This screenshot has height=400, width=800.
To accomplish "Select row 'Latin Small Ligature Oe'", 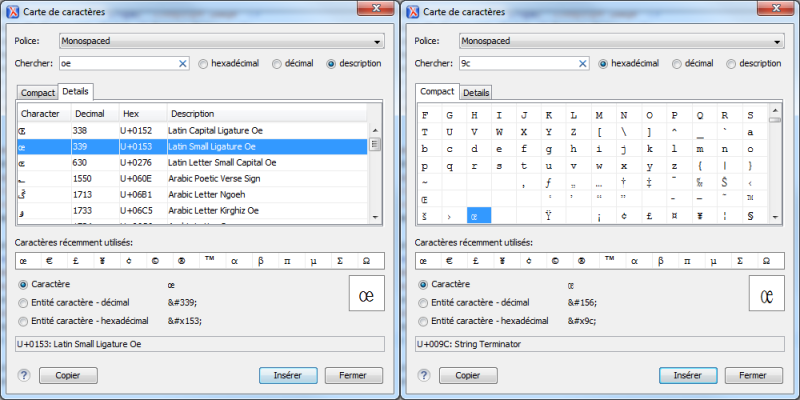I will click(192, 146).
